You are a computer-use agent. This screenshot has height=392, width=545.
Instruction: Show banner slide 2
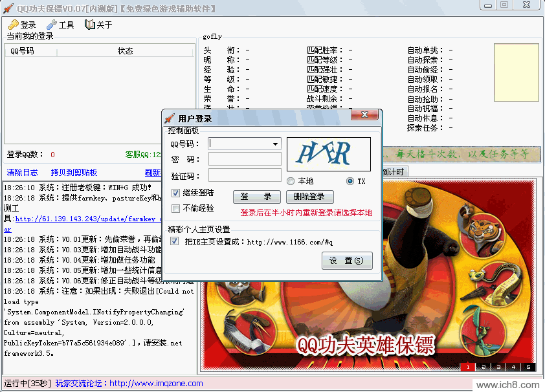[483, 367]
